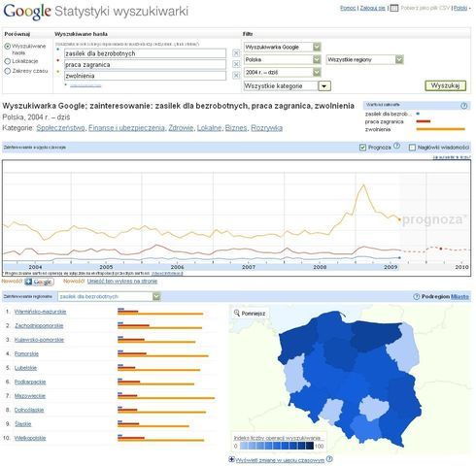Click plus icon before time-lapse link

(x=231, y=459)
